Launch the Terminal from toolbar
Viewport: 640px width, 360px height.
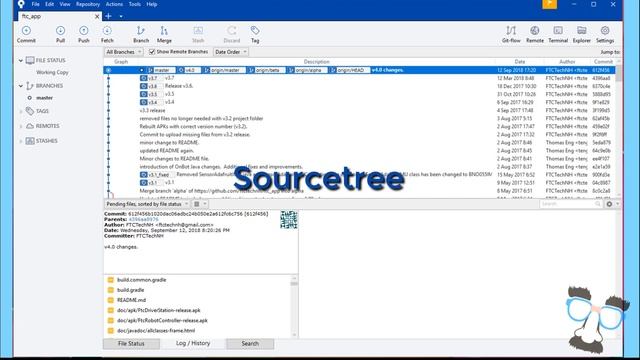tap(558, 34)
